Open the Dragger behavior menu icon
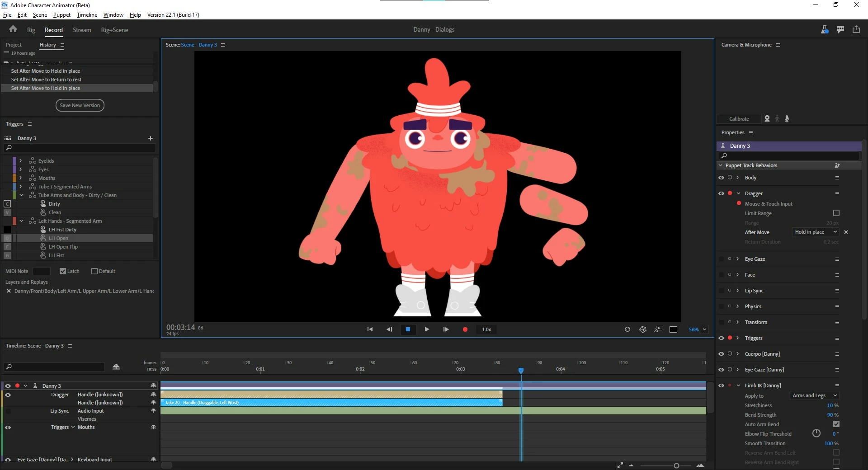The height and width of the screenshot is (470, 868). pos(837,193)
